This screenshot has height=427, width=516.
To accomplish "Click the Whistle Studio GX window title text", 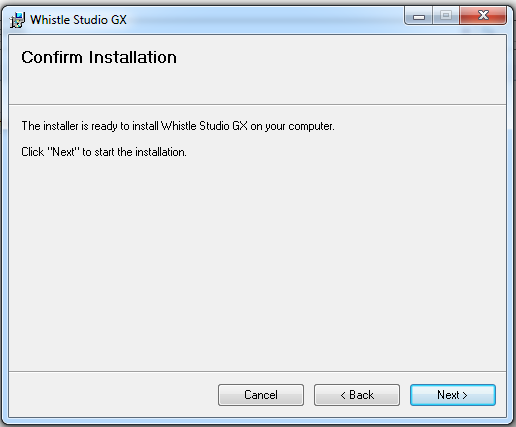I will (78, 20).
